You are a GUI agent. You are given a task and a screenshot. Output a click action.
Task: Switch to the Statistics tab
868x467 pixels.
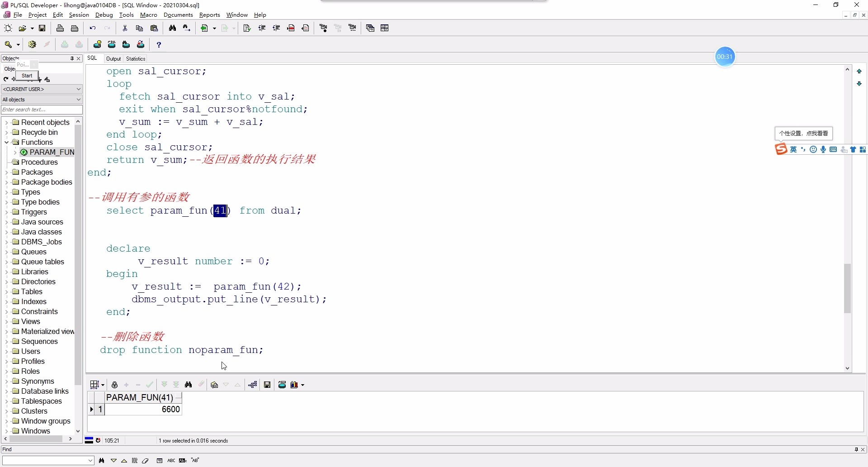click(136, 58)
